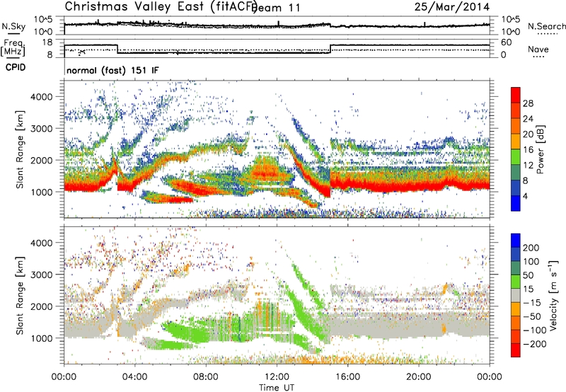
Task: Click the 'Christmas Valley East (fitACF)' title
Action: (161, 7)
